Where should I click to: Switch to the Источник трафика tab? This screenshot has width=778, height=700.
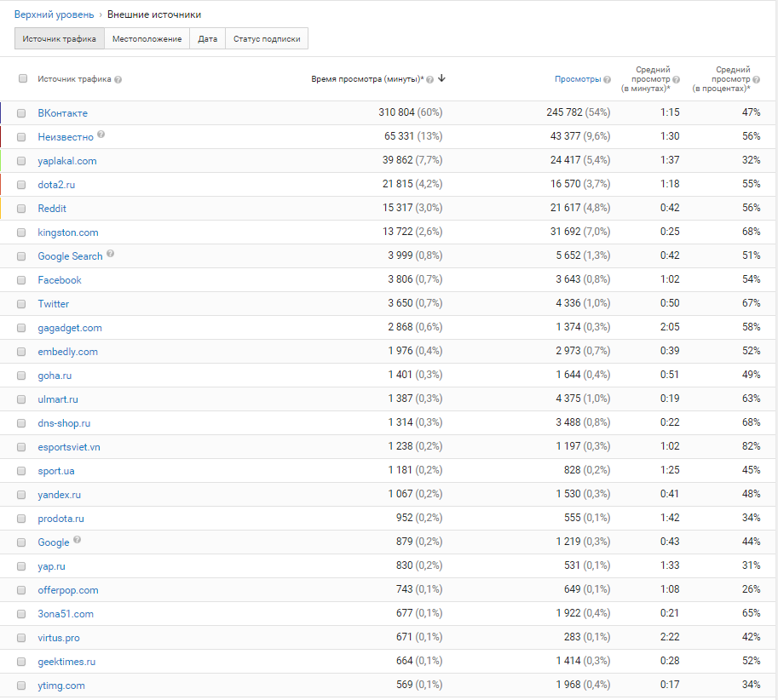click(x=60, y=38)
